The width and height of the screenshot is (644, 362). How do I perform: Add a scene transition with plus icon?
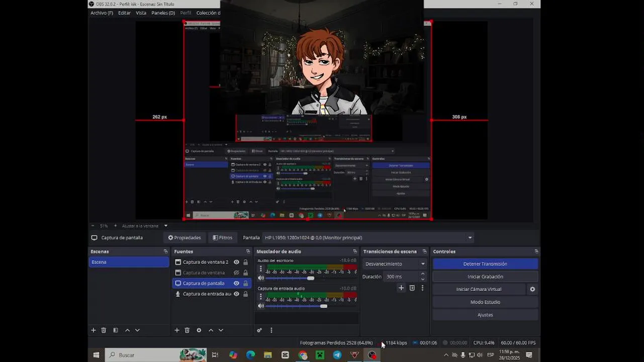(x=401, y=288)
